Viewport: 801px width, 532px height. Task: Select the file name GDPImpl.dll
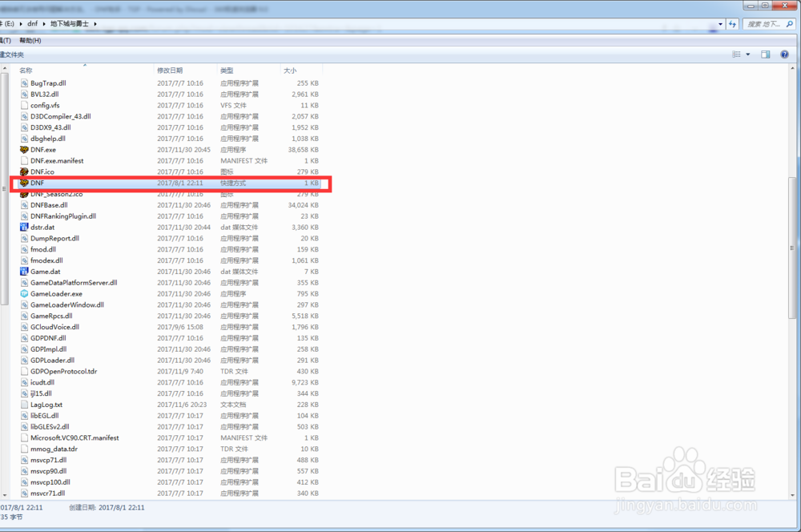49,349
